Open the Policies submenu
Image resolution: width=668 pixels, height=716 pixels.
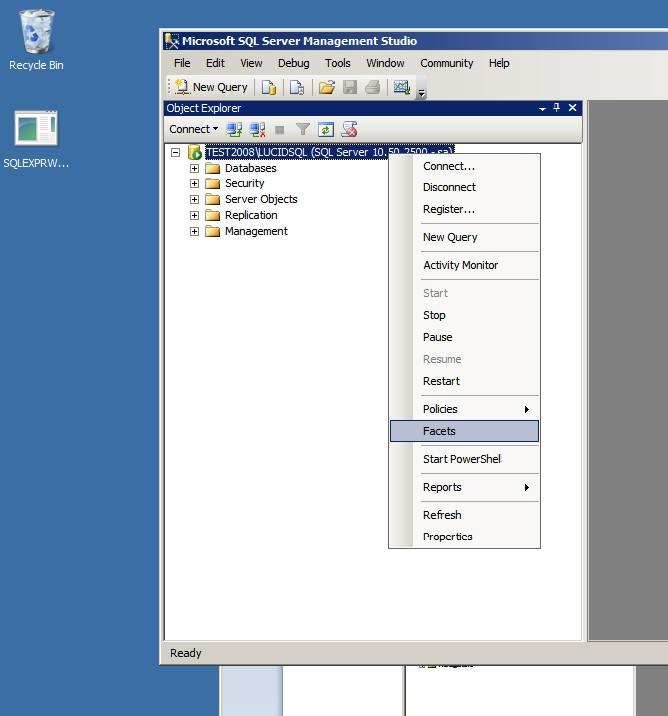(x=465, y=409)
